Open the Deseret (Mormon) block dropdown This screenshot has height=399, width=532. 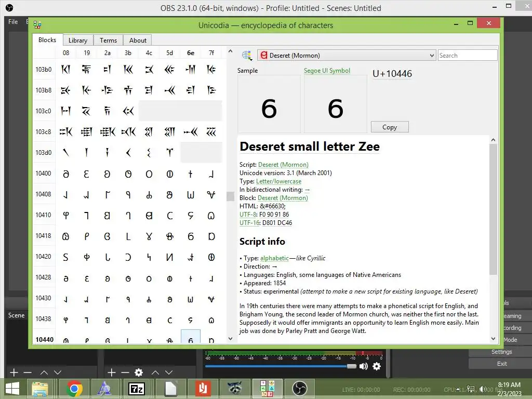click(347, 55)
